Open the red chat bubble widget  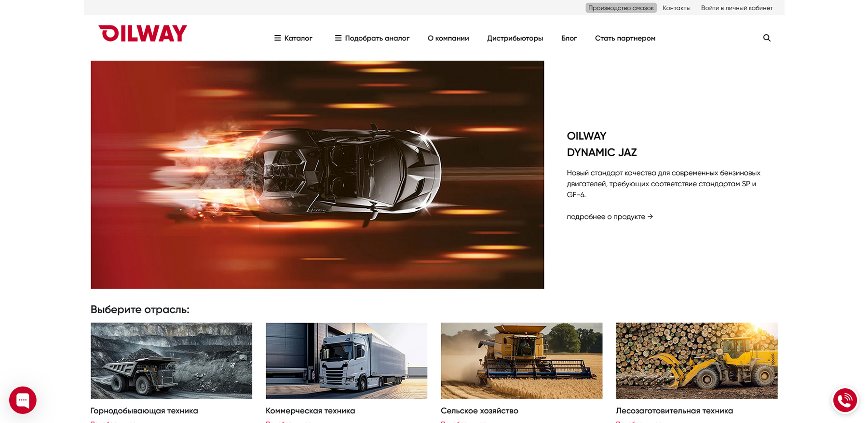pyautogui.click(x=23, y=400)
